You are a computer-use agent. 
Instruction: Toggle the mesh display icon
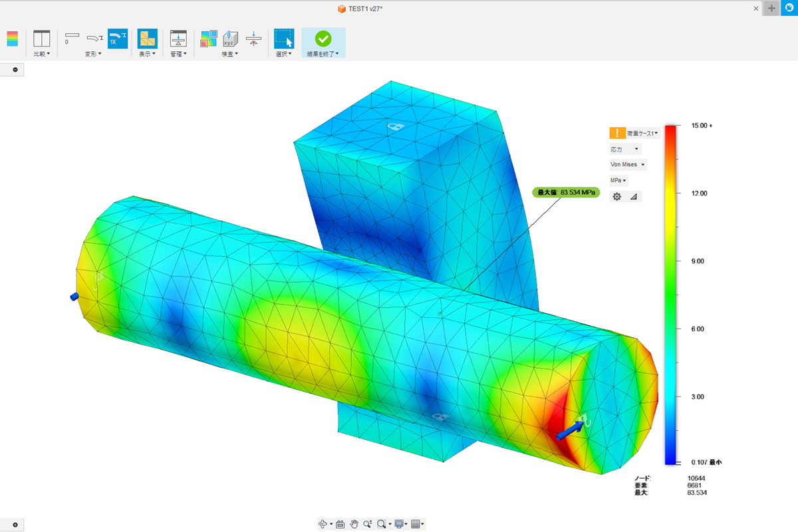[x=147, y=39]
